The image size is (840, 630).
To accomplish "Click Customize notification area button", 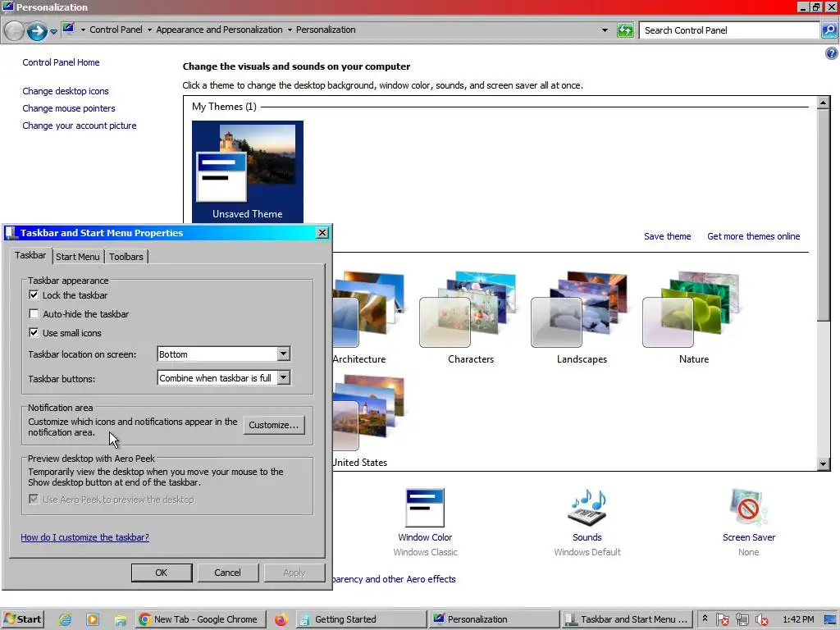I will pos(274,425).
